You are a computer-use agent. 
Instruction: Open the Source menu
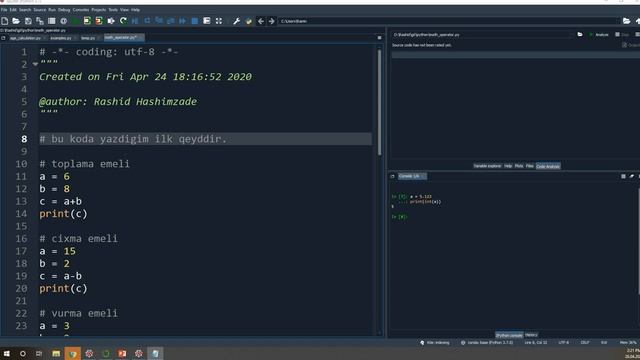[40, 10]
